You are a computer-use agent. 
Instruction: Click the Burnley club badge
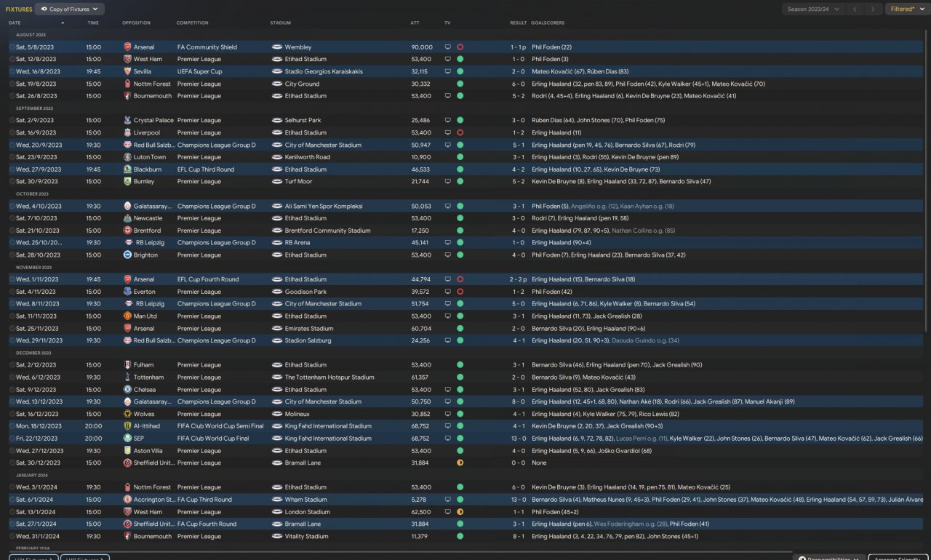click(127, 182)
